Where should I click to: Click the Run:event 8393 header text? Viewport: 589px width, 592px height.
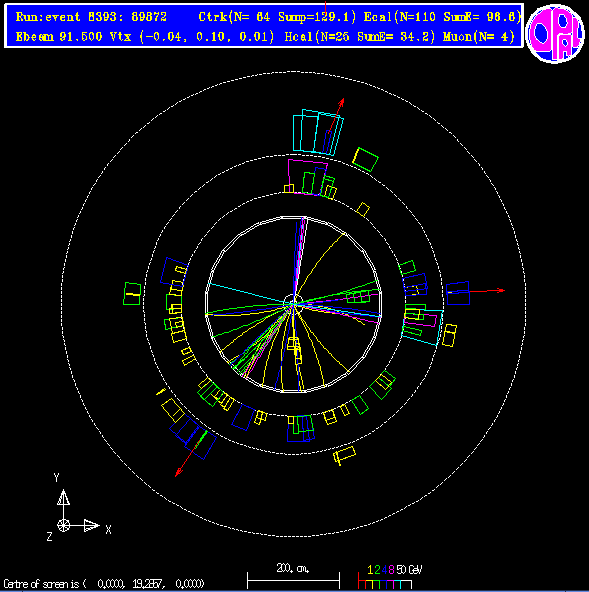tap(91, 17)
